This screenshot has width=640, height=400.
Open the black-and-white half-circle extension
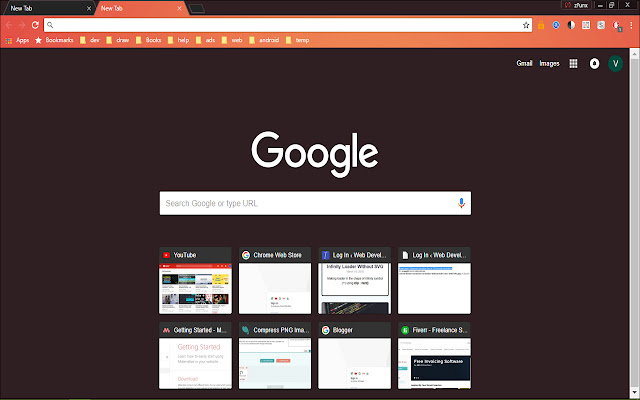pyautogui.click(x=571, y=25)
